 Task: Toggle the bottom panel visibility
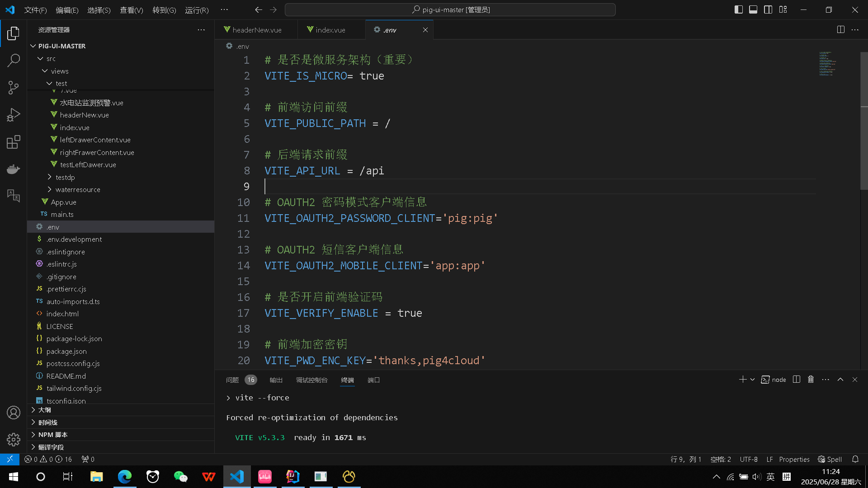pyautogui.click(x=753, y=9)
